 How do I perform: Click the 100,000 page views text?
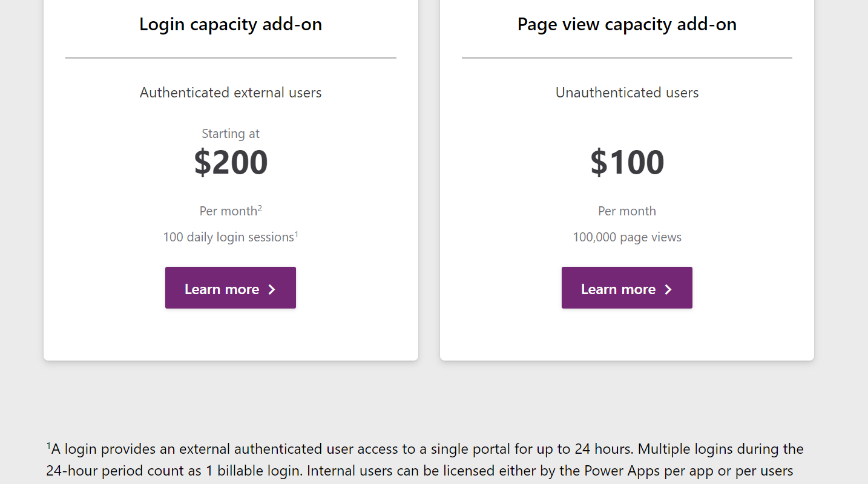tap(627, 237)
